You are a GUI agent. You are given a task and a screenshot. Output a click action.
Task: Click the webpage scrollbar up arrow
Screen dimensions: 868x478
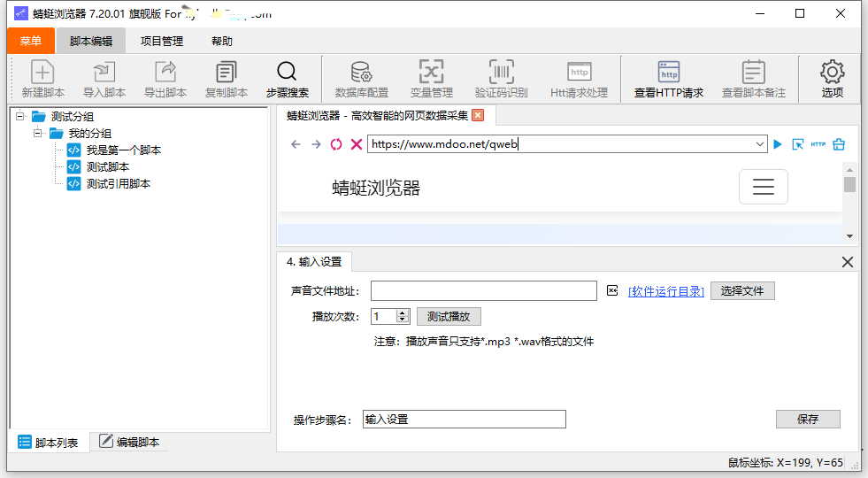tap(849, 169)
